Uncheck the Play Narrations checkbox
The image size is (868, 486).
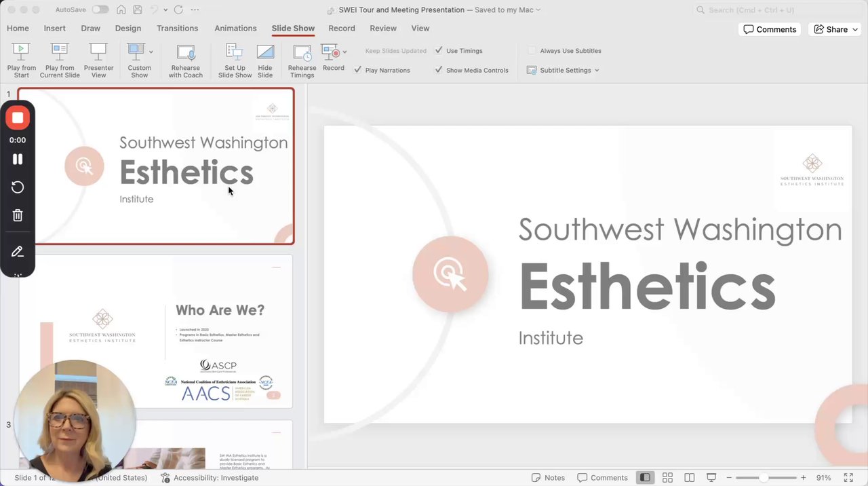357,70
